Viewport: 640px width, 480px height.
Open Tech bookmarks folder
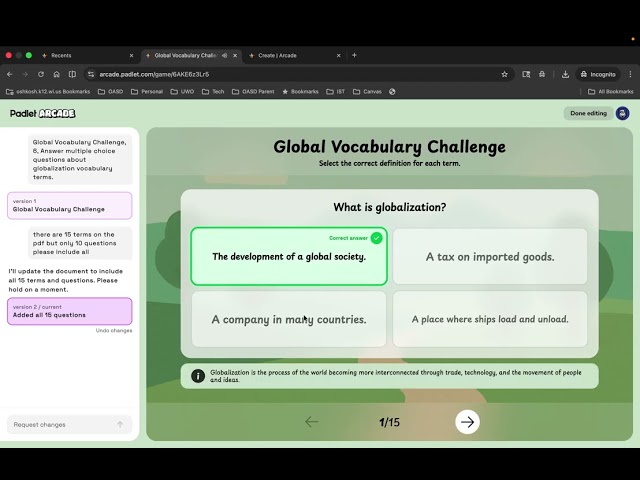(213, 91)
